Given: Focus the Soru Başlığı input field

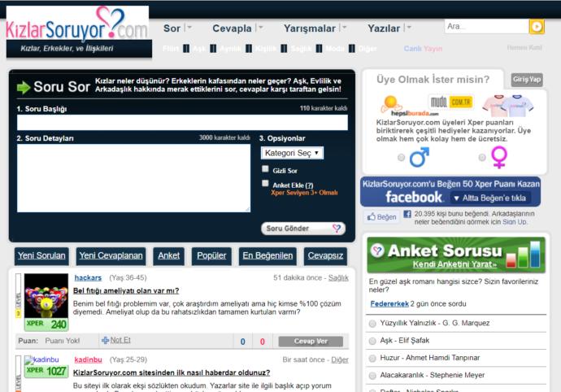Looking at the screenshot, I should click(x=182, y=123).
